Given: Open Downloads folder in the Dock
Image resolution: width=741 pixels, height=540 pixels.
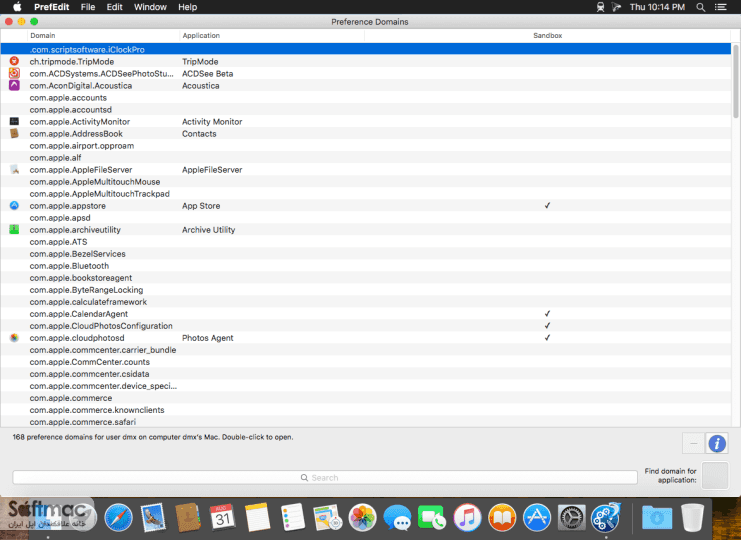Looking at the screenshot, I should [657, 517].
